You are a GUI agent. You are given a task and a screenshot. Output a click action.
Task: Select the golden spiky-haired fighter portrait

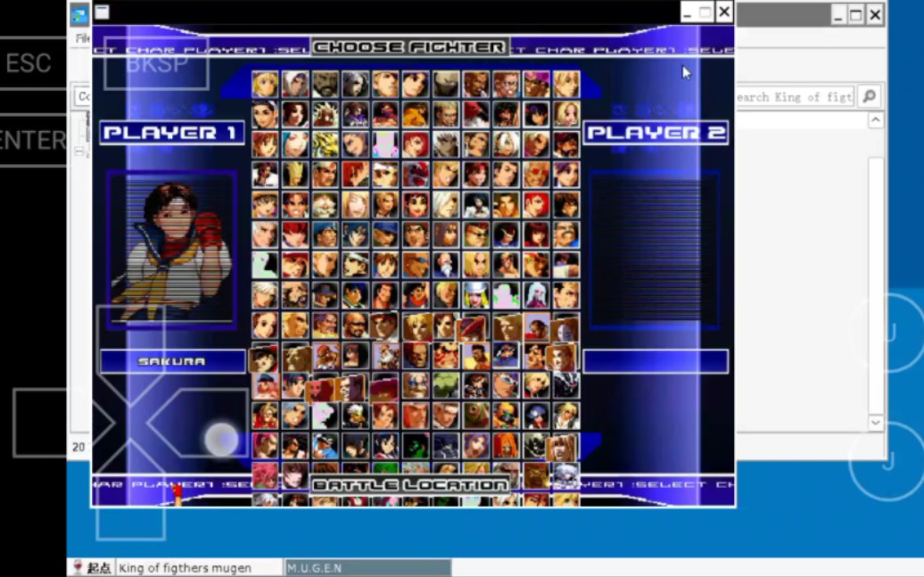click(x=325, y=144)
